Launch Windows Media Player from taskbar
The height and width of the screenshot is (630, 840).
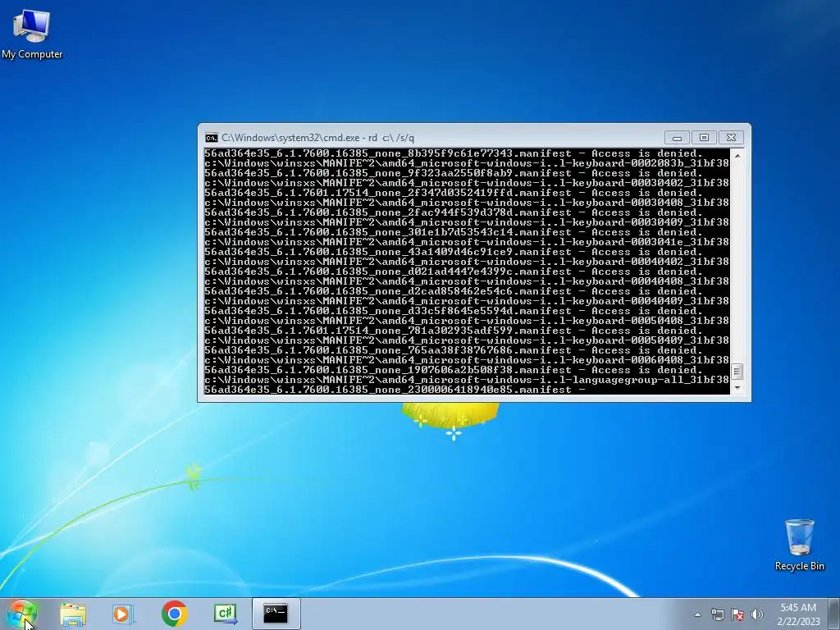click(x=123, y=614)
